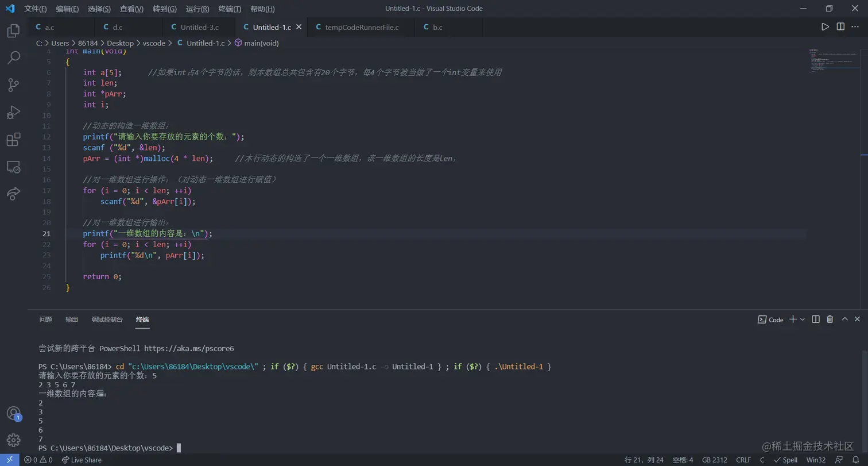Split the editor to the right

tap(840, 26)
